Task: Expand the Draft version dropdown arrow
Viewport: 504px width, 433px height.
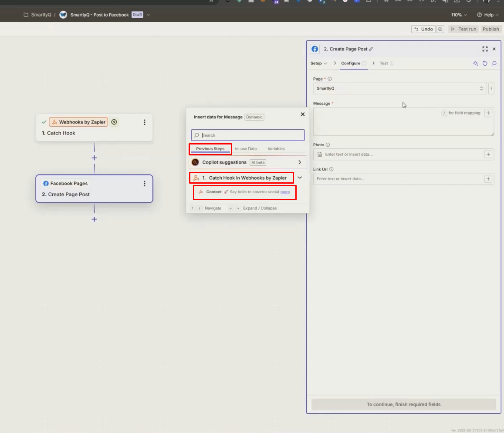Action: [148, 15]
